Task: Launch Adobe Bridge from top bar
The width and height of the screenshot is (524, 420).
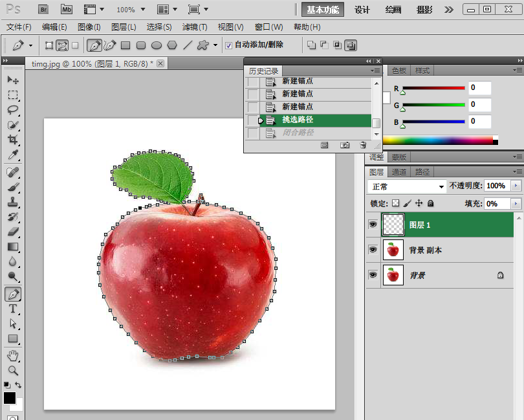Action: 43,10
